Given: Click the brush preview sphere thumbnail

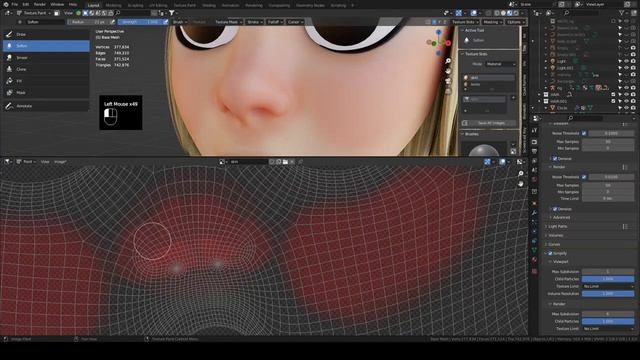Looking at the screenshot, I should click(484, 149).
